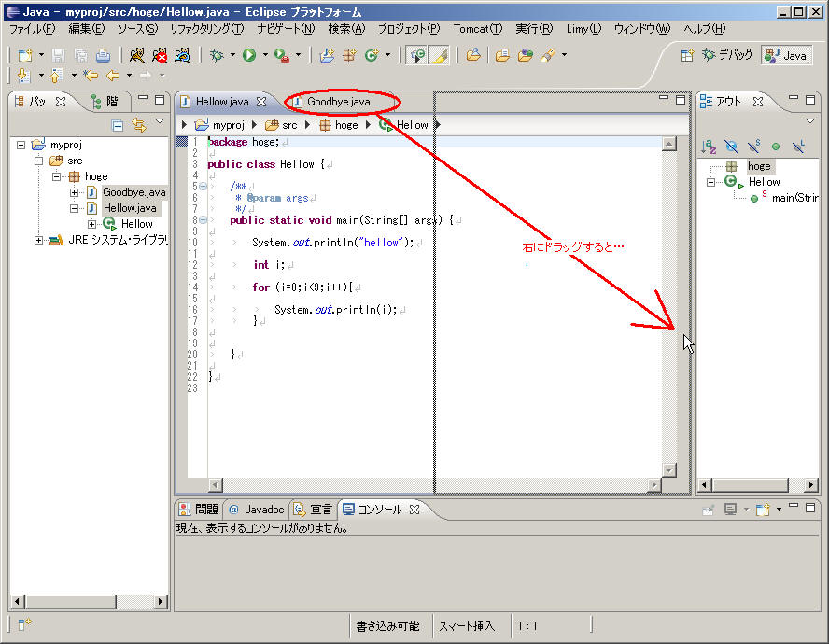Open the Outline view menu dropdown arrow
Viewport: 829px width, 644px height.
click(810, 121)
